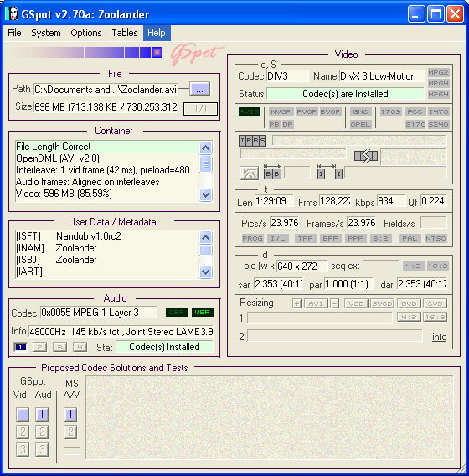
Task: Select the 'OpenDML (AVI v2.0)' container line
Action: coord(107,158)
